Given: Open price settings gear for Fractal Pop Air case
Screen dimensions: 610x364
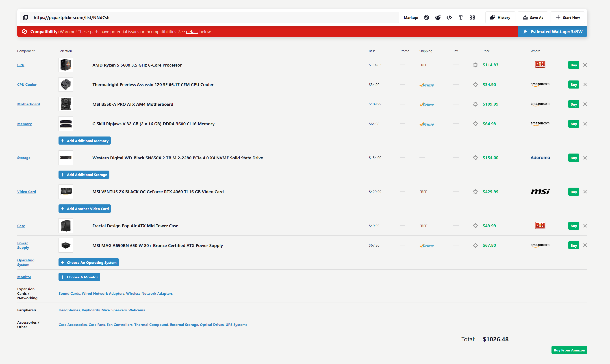Looking at the screenshot, I should [475, 226].
